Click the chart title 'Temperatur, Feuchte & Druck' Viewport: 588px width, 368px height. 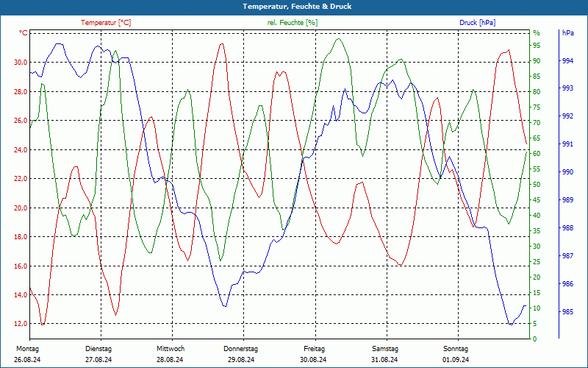click(x=297, y=7)
